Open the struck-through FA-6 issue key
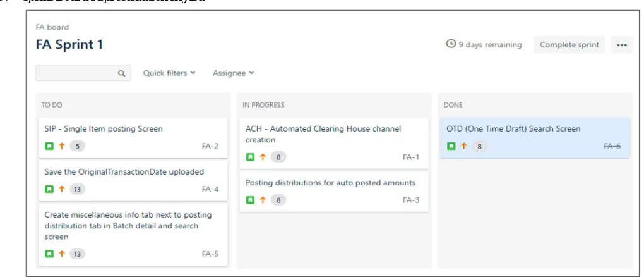The height and width of the screenshot is (277, 644). (x=612, y=146)
